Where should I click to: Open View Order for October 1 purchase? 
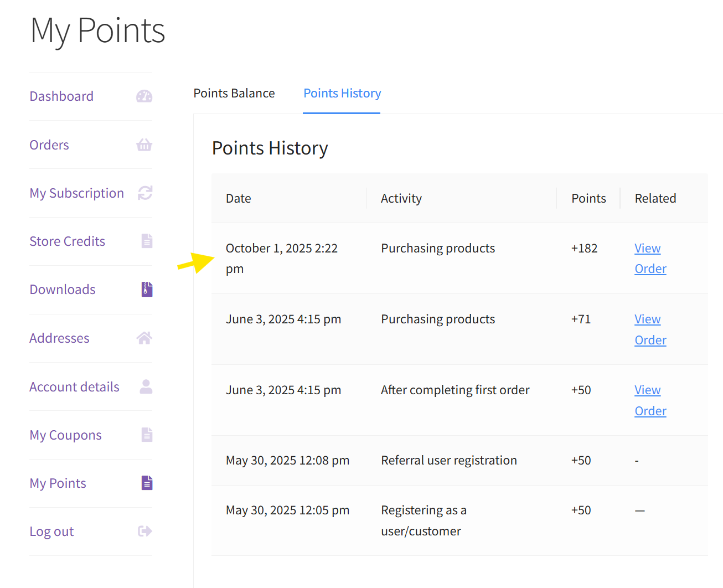coord(650,259)
